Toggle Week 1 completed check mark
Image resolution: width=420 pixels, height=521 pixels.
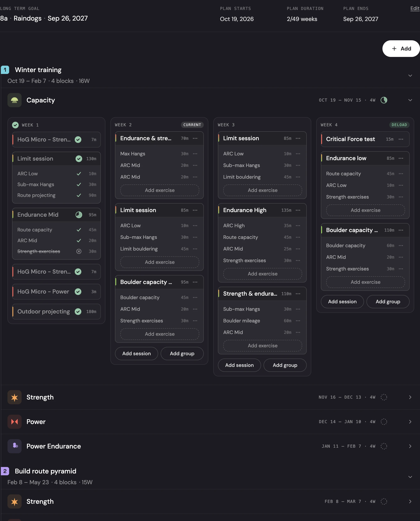pos(15,125)
